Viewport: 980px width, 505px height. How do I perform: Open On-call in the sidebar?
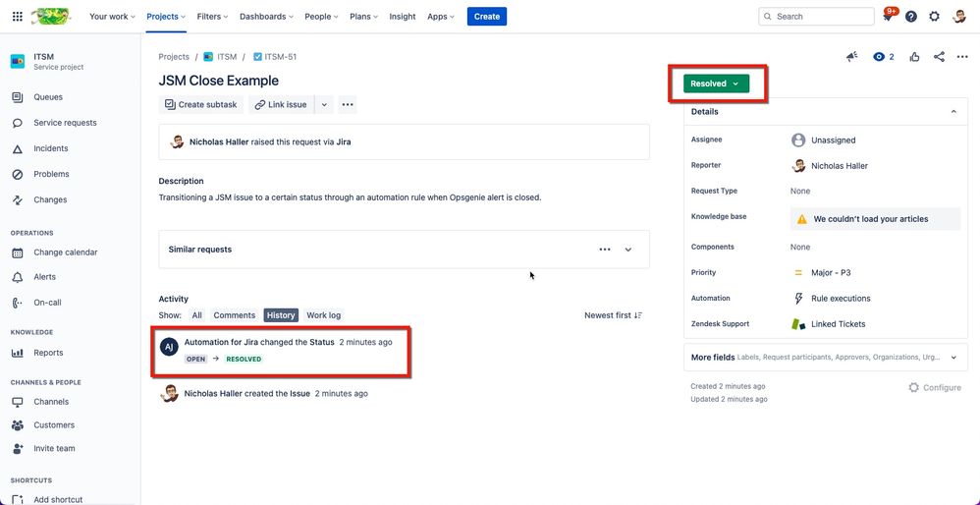(x=47, y=303)
